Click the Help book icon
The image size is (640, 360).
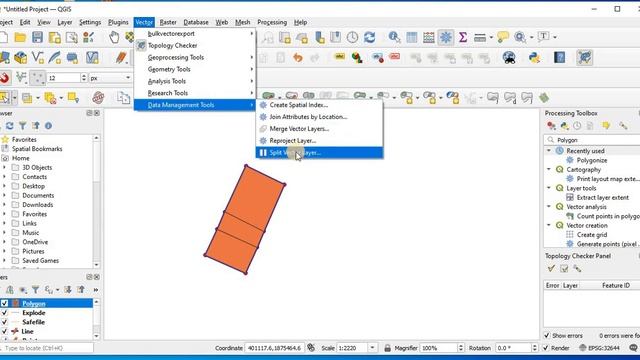tap(559, 58)
